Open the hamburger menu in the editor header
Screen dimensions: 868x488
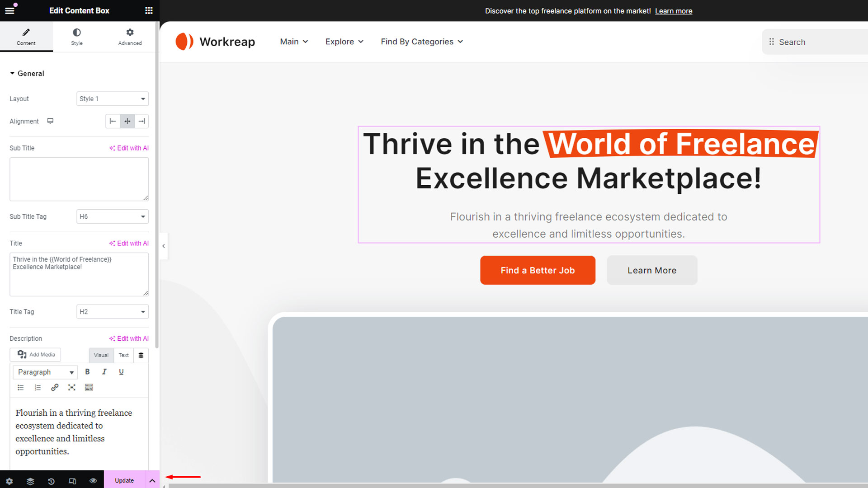[9, 10]
